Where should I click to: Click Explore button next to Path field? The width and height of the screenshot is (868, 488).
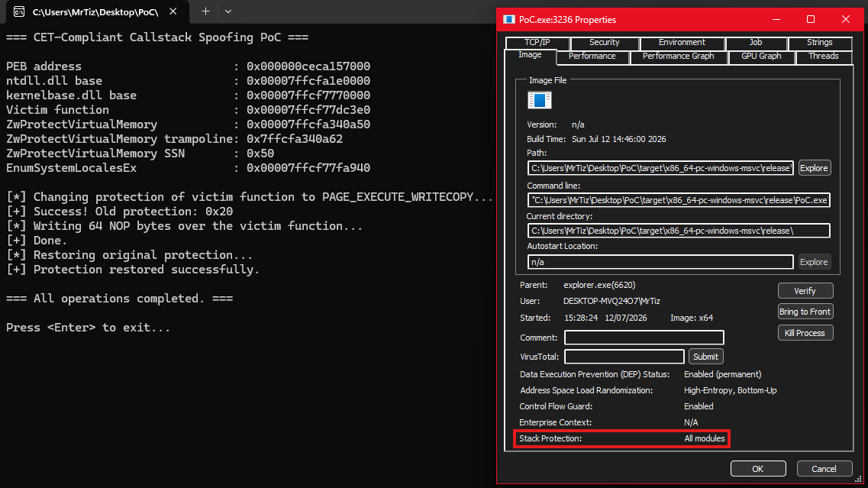pyautogui.click(x=814, y=168)
